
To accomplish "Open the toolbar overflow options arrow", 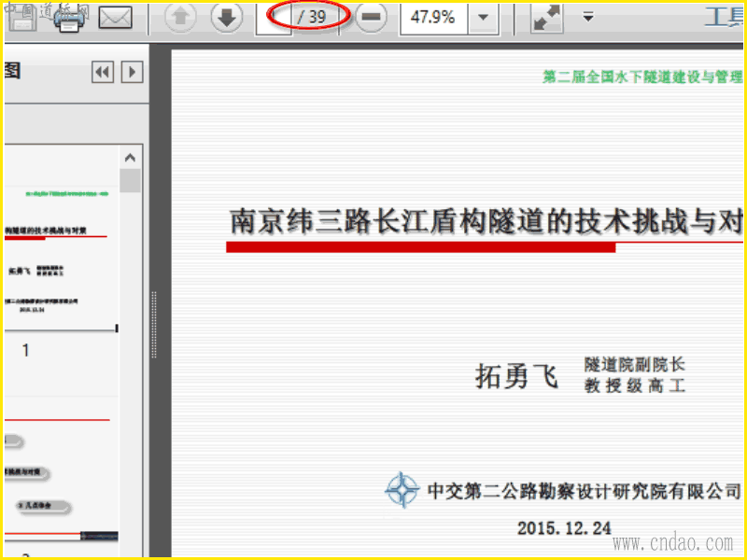I will 588,18.
